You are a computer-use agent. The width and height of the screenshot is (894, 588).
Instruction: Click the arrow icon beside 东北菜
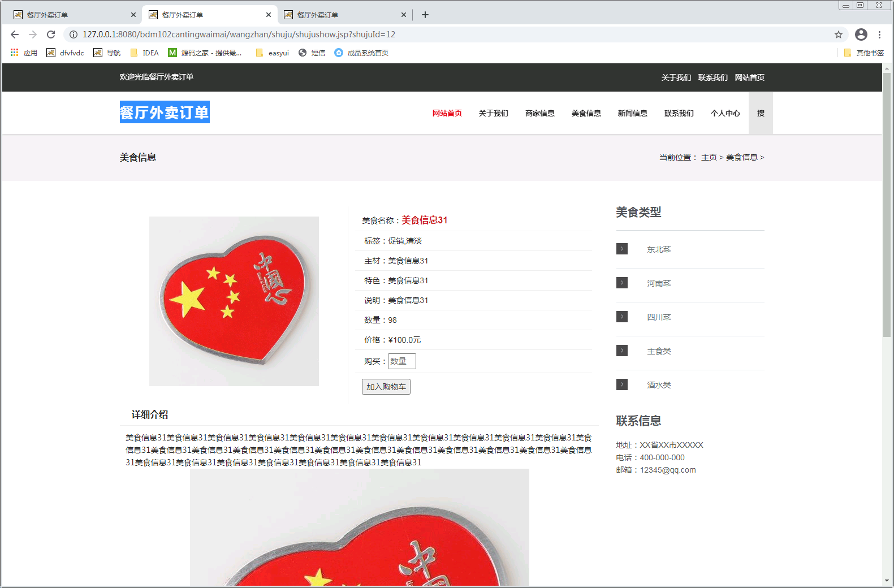pyautogui.click(x=622, y=249)
